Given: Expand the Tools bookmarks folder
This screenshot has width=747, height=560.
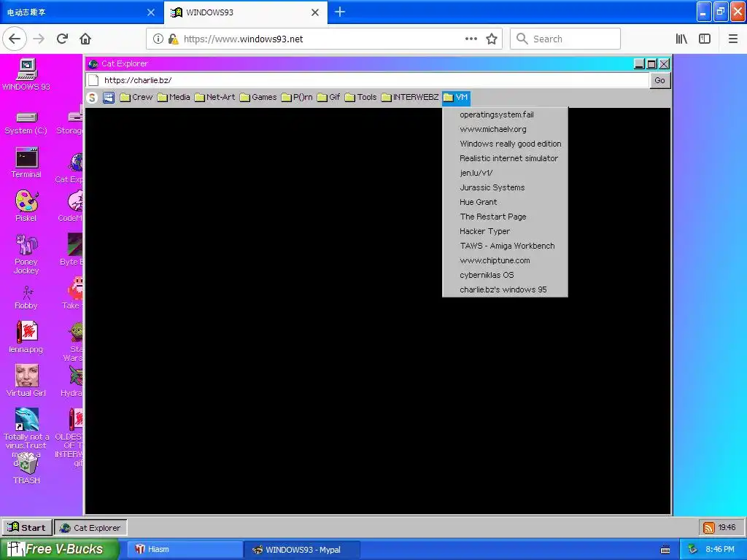Looking at the screenshot, I should point(360,97).
